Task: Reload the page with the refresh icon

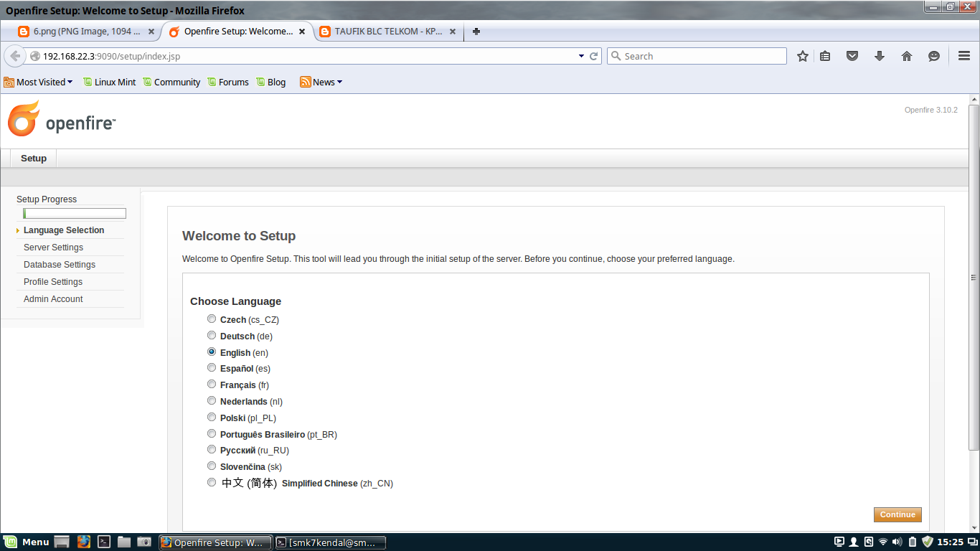Action: 594,56
